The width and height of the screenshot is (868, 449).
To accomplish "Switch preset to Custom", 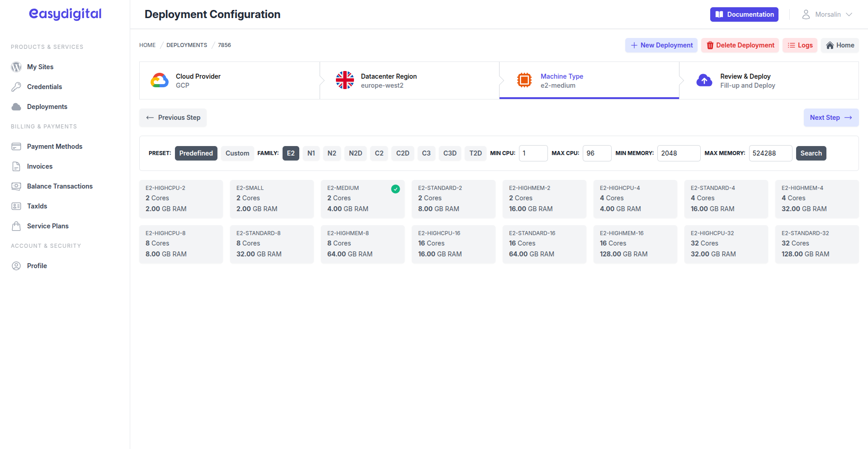I will tap(237, 153).
